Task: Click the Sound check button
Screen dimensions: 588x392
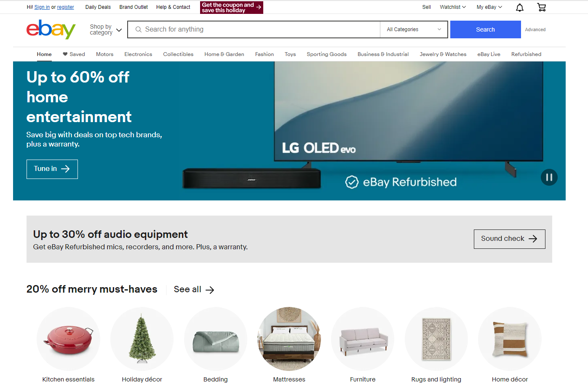Action: pos(509,239)
